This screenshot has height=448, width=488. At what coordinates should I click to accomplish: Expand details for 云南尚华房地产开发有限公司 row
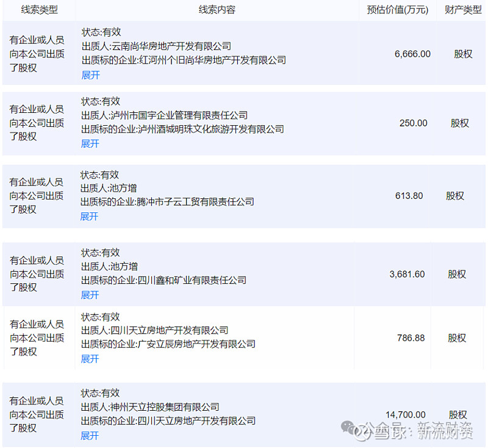[x=90, y=75]
